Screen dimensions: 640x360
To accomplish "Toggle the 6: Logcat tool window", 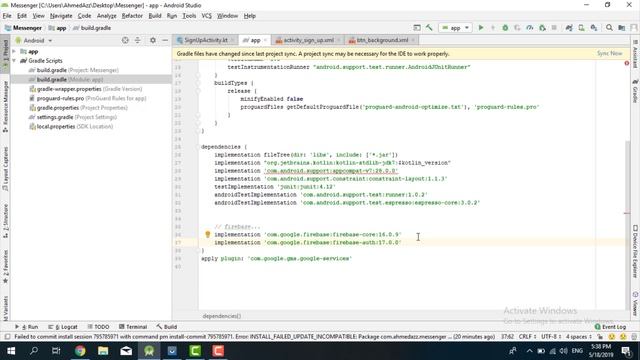I will (63, 327).
